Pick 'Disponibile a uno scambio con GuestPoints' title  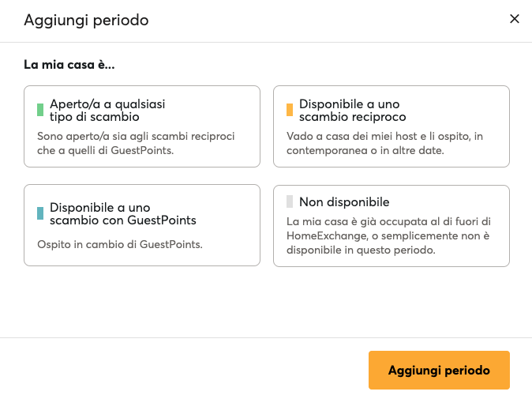click(x=122, y=213)
